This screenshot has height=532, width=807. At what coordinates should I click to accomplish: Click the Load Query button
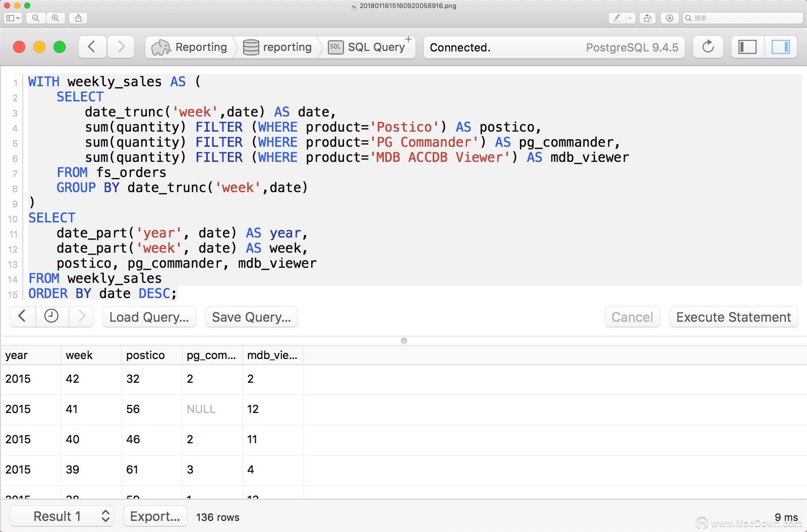tap(149, 317)
